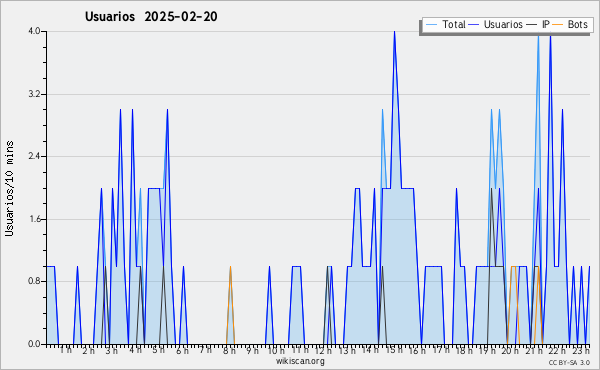Click the wikiscan.org source text
This screenshot has height=370, width=600.
[300, 361]
